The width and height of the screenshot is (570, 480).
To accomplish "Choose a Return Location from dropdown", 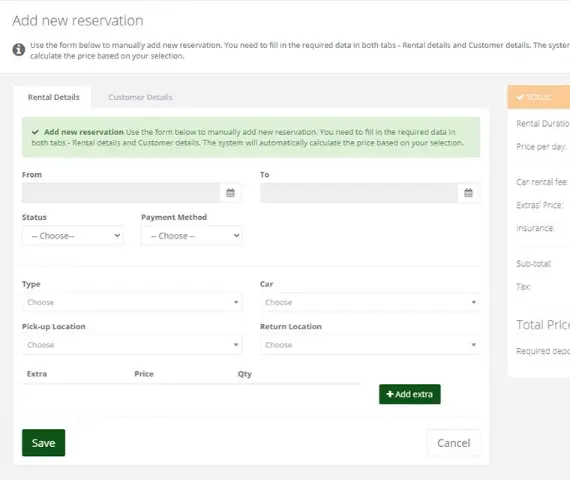I will click(x=370, y=345).
